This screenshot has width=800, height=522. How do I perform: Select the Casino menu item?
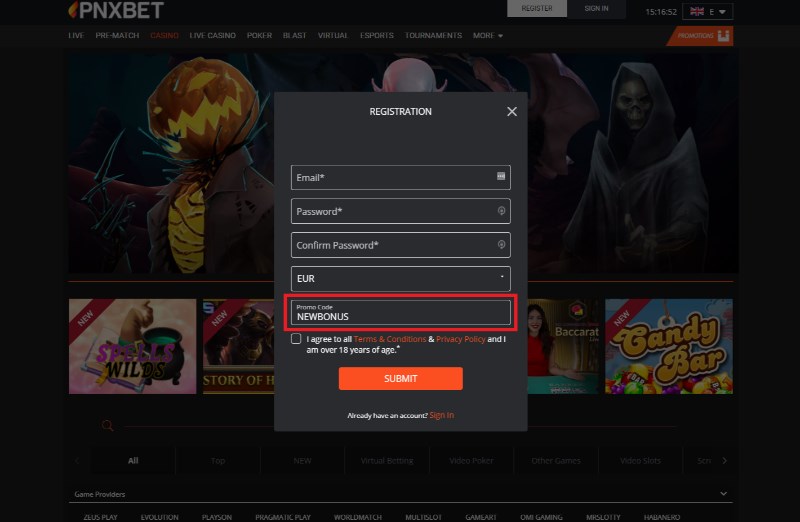pos(164,35)
